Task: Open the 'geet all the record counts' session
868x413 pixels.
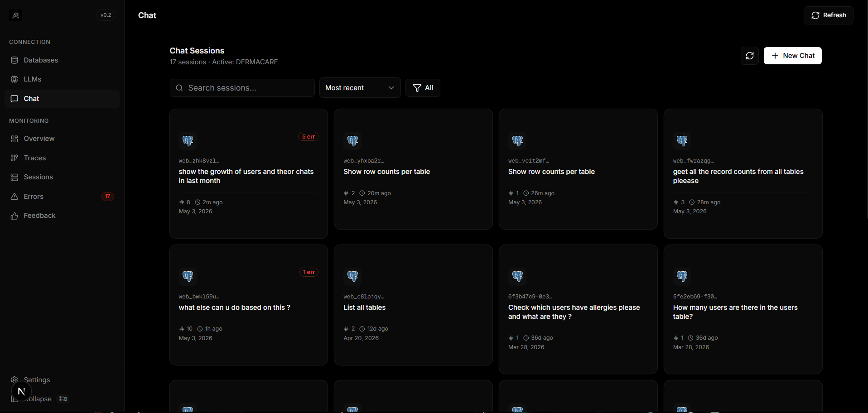Action: point(743,173)
